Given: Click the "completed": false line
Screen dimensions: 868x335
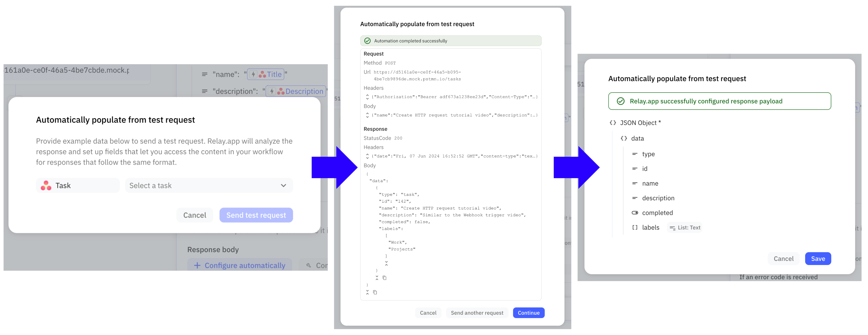Looking at the screenshot, I should (x=404, y=222).
